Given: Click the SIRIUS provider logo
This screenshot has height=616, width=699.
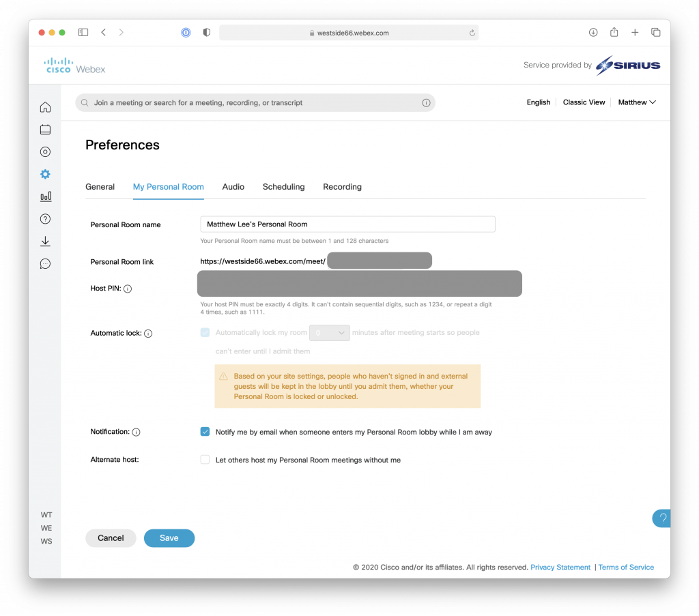Looking at the screenshot, I should [628, 65].
